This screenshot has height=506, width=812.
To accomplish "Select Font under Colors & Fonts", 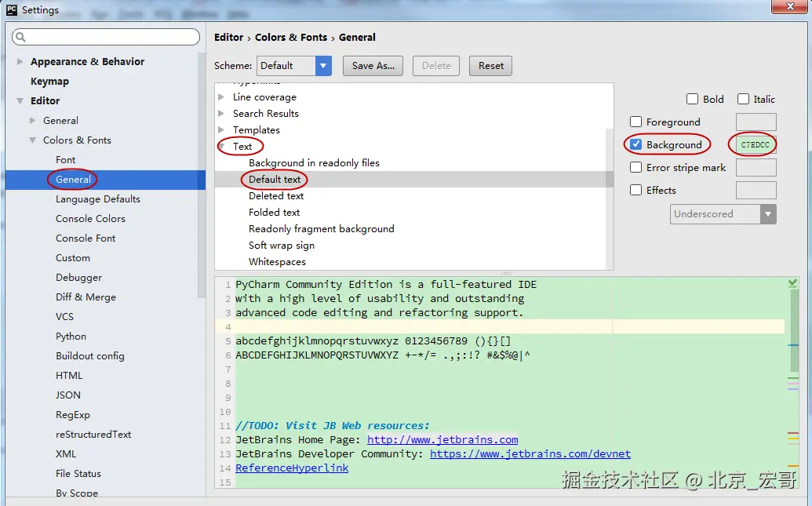I will 65,160.
